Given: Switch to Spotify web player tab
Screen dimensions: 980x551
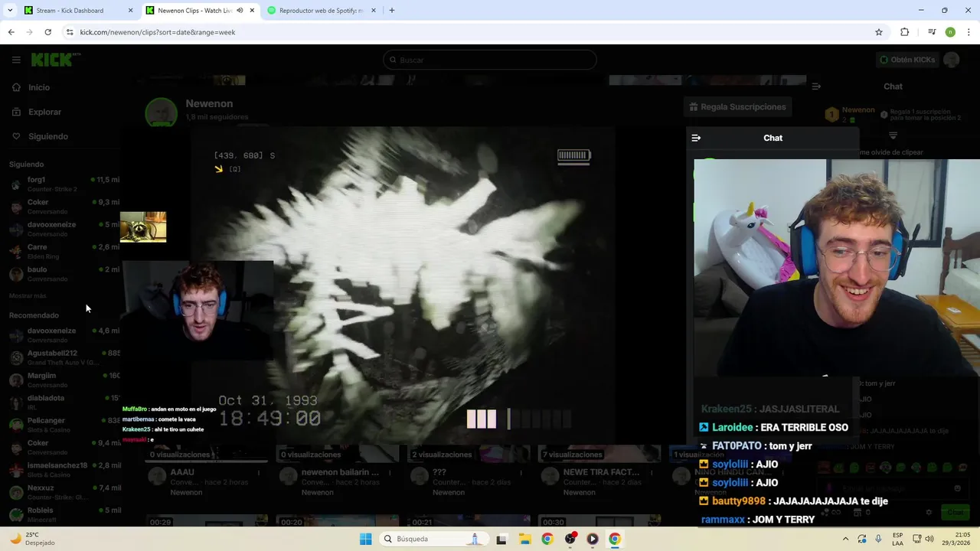Looking at the screenshot, I should click(x=321, y=11).
